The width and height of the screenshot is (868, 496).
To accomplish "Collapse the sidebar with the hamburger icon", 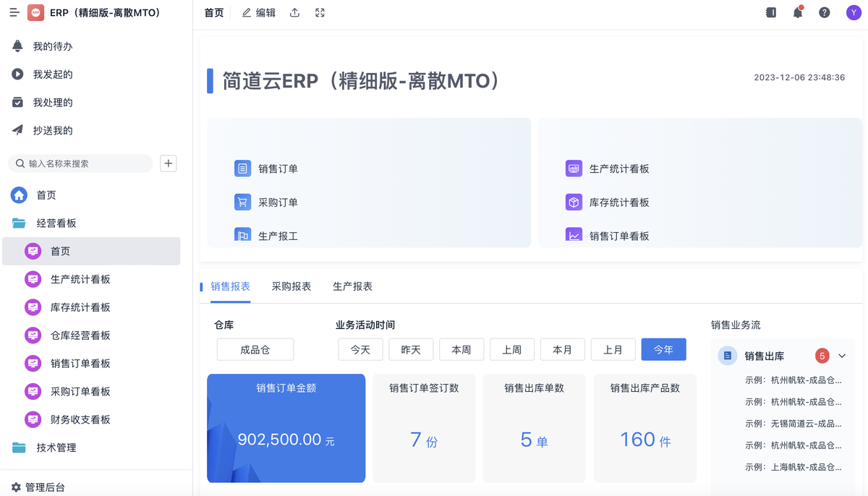I will 14,13.
